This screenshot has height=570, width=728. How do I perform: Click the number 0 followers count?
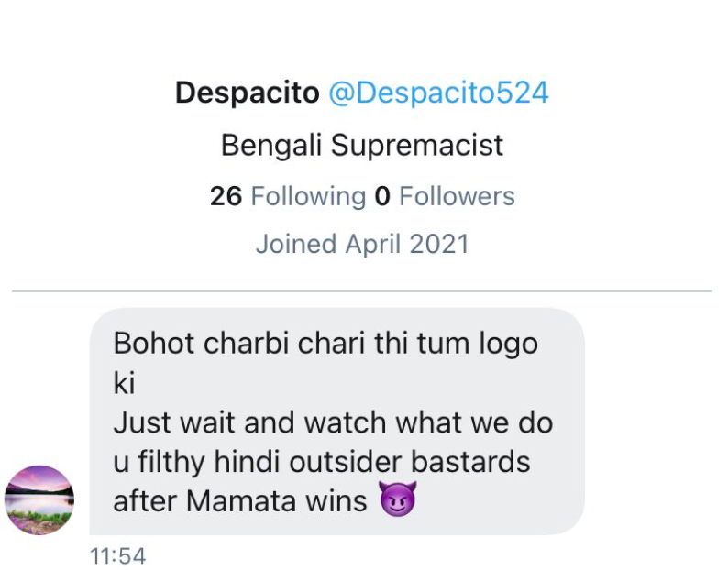(382, 196)
